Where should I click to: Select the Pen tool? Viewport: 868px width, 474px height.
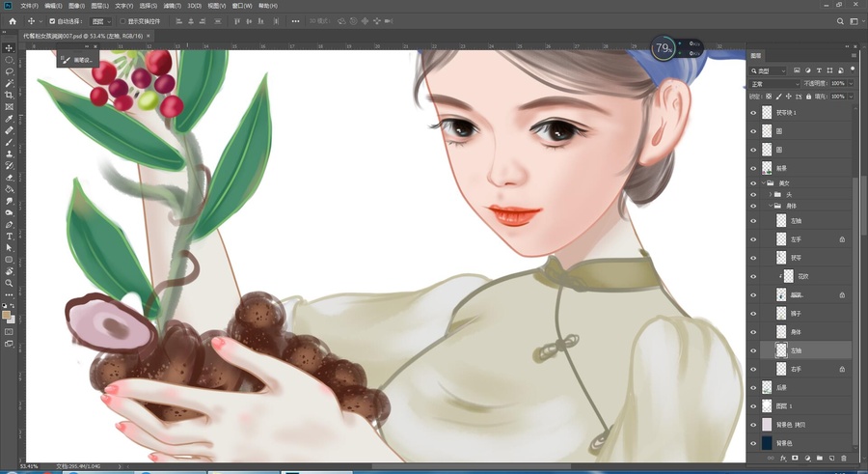click(9, 225)
